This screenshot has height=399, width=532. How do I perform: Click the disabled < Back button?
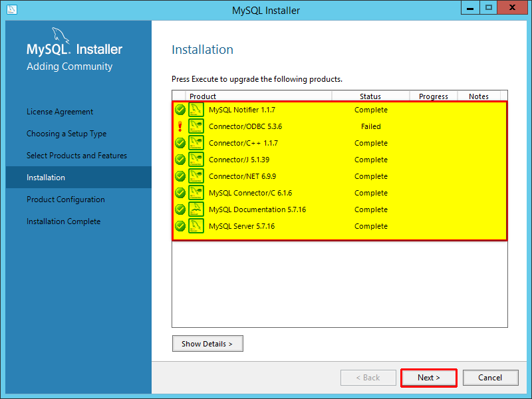368,378
